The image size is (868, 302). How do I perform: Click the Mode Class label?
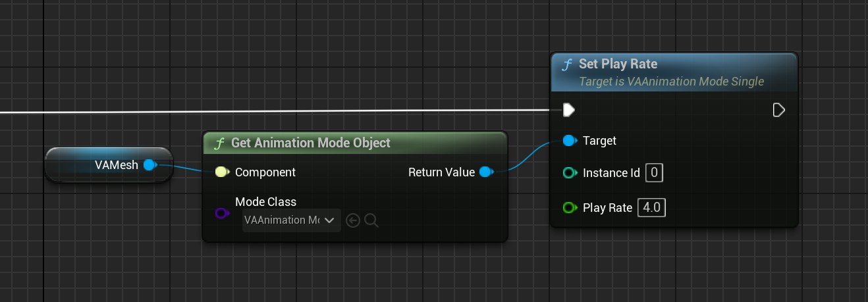[x=265, y=201]
